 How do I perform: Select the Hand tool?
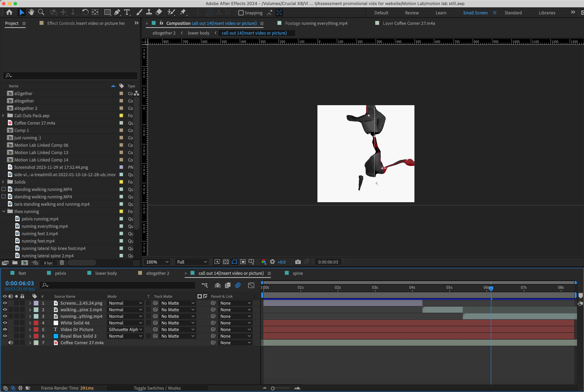pos(31,12)
